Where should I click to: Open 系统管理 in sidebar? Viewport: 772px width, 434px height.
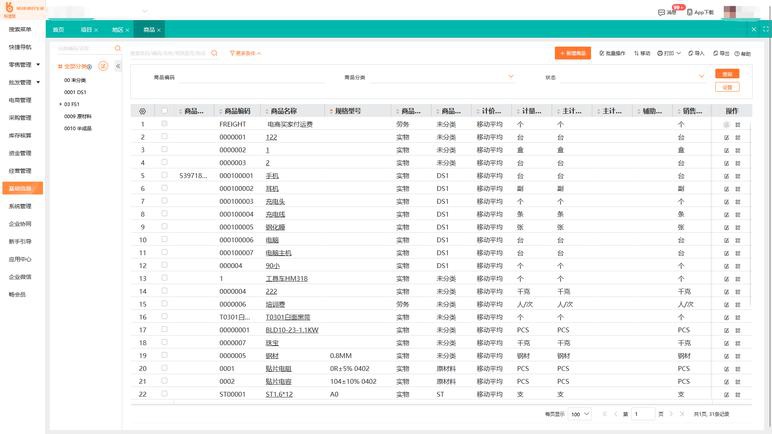(20, 206)
